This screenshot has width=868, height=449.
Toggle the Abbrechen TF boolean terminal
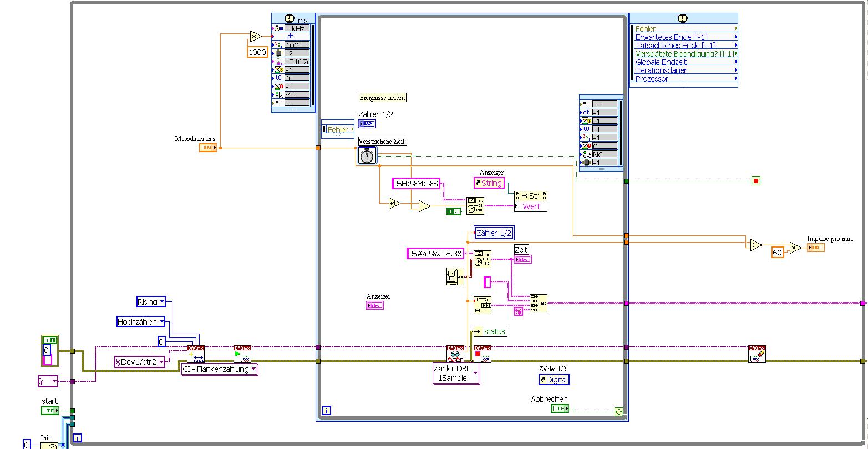coord(560,408)
